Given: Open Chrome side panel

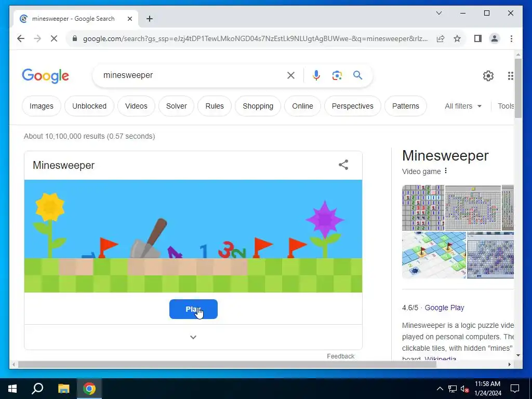Looking at the screenshot, I should coord(478,38).
